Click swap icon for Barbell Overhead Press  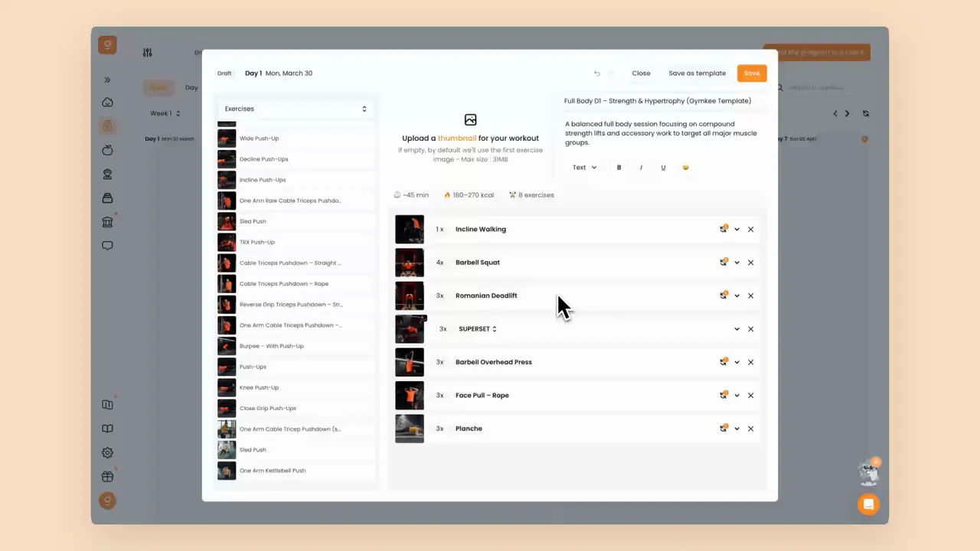pyautogui.click(x=724, y=362)
